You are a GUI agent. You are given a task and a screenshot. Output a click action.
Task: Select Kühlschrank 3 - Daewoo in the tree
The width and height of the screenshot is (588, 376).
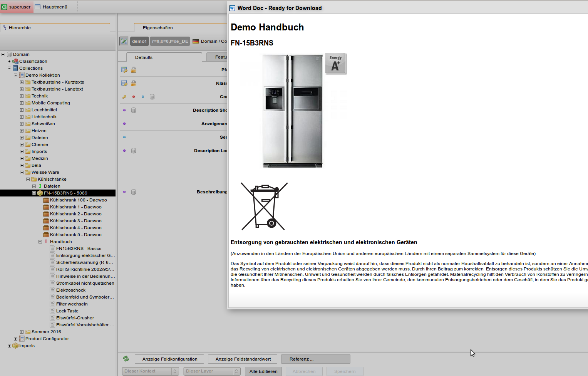tap(75, 221)
